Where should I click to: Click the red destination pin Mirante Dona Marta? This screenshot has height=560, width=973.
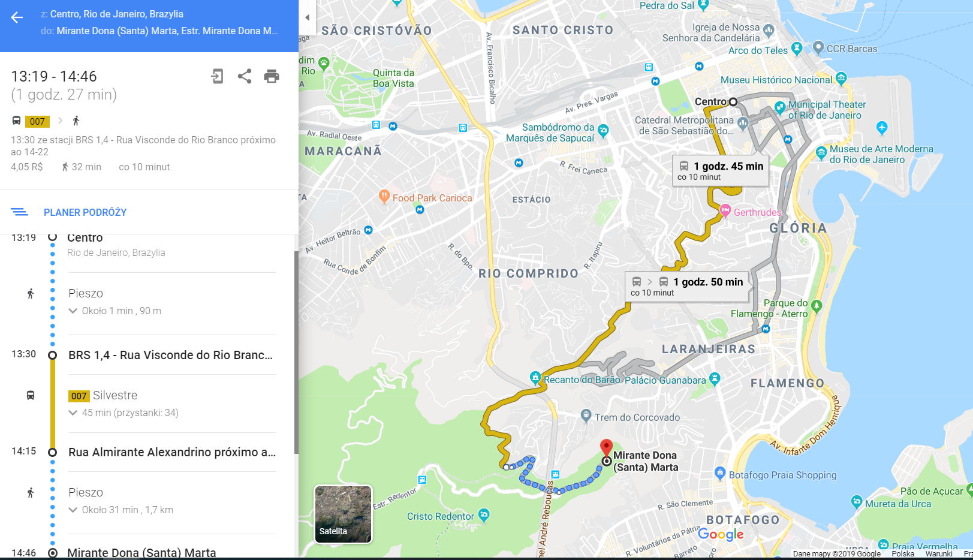[x=606, y=448]
